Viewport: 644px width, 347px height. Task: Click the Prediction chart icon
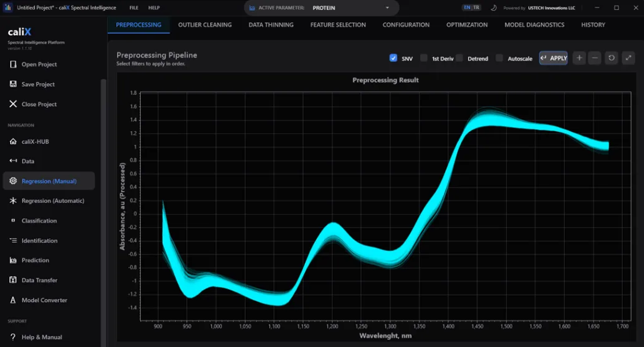click(13, 260)
